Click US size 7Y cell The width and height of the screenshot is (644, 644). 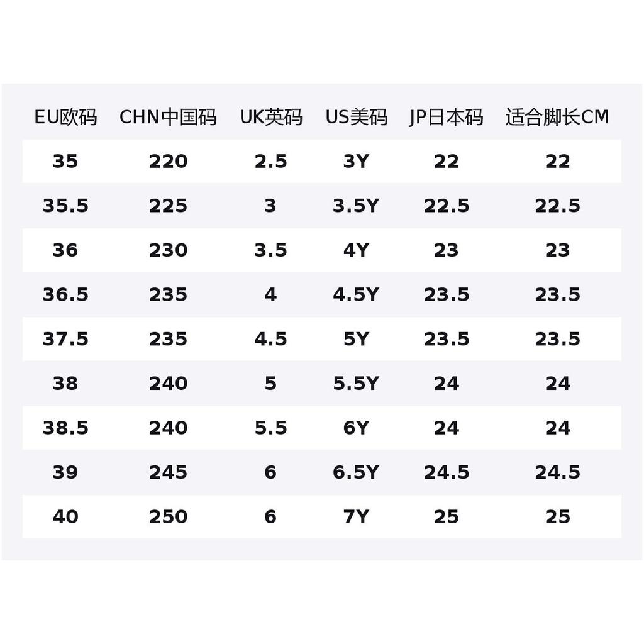pos(356,517)
